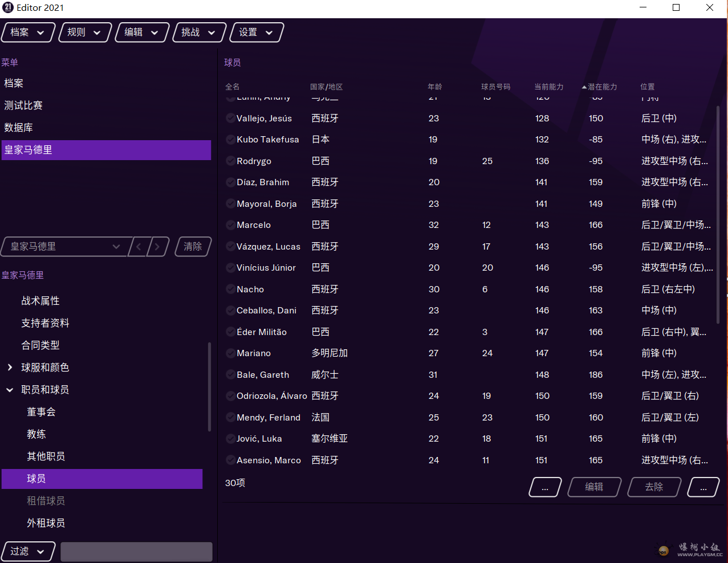This screenshot has width=728, height=563.
Task: Open the 设置 settings menu
Action: (256, 32)
